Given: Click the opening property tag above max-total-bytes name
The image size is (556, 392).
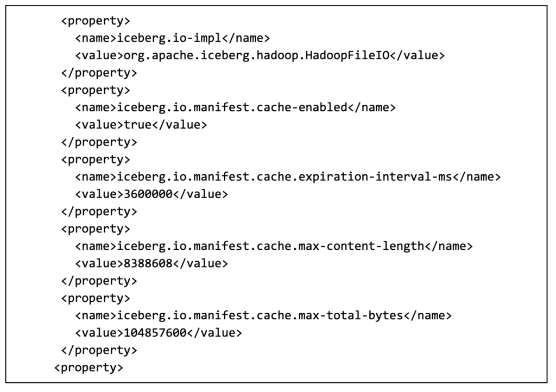Looking at the screenshot, I should 95,299.
